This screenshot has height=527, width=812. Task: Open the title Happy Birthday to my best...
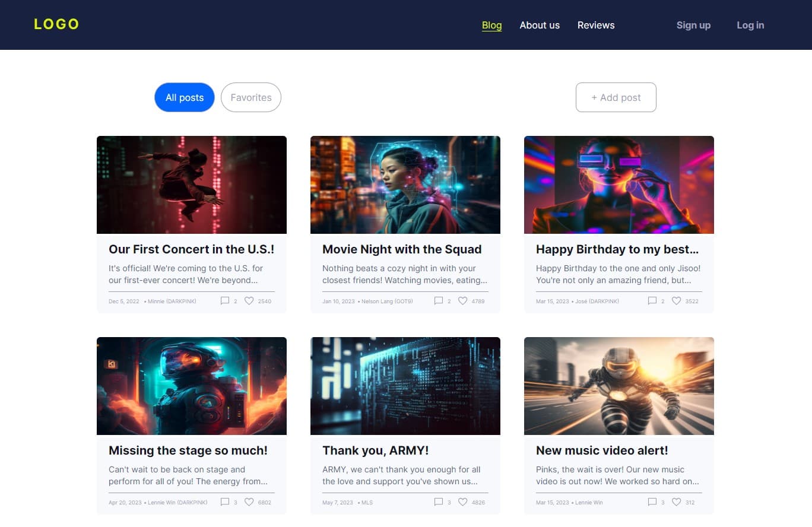coord(617,249)
